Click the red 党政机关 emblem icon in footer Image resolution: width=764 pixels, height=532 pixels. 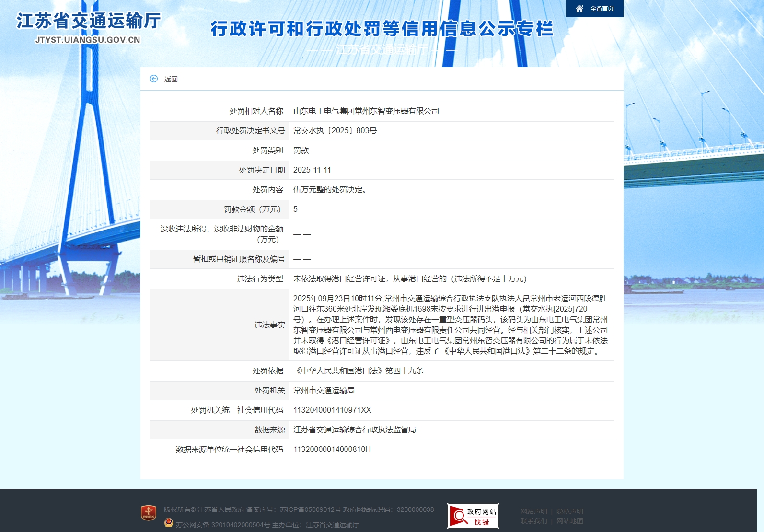click(x=149, y=513)
